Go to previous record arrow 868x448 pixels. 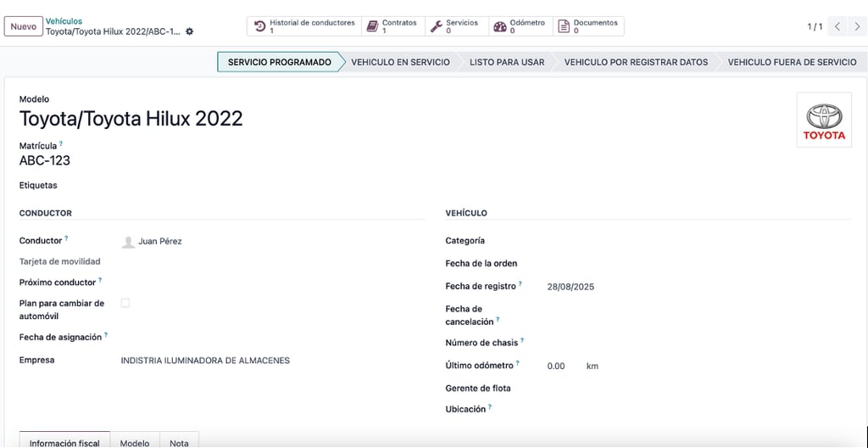coord(837,26)
